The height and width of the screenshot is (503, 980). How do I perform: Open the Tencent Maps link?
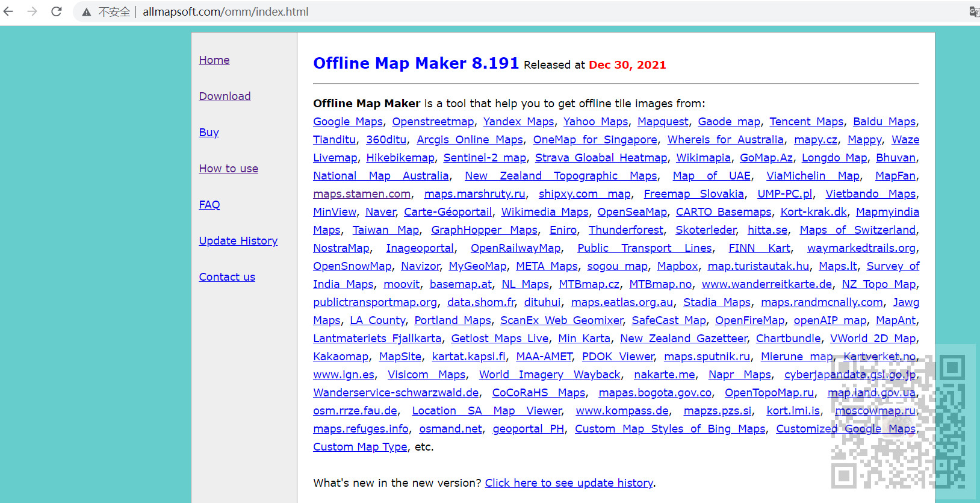[807, 122]
